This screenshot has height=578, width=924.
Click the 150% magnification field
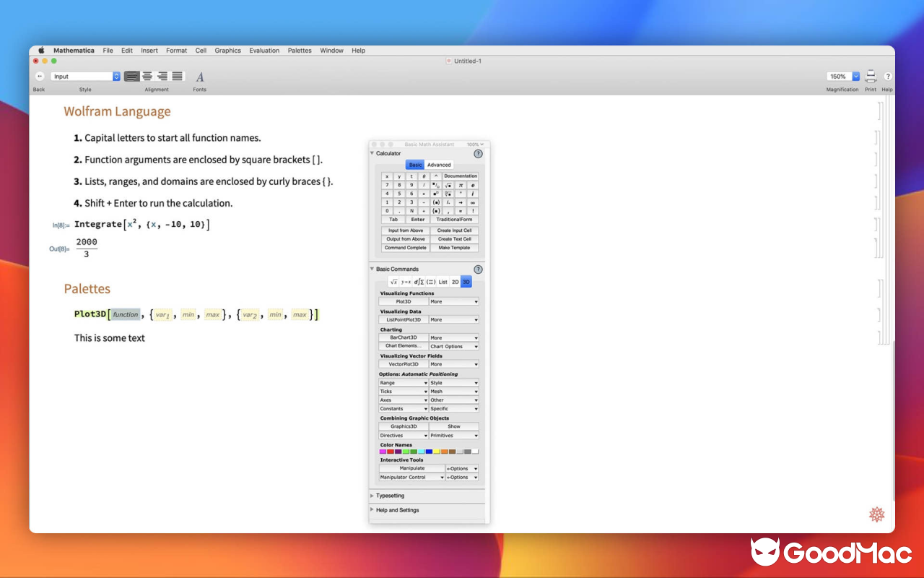coord(840,76)
